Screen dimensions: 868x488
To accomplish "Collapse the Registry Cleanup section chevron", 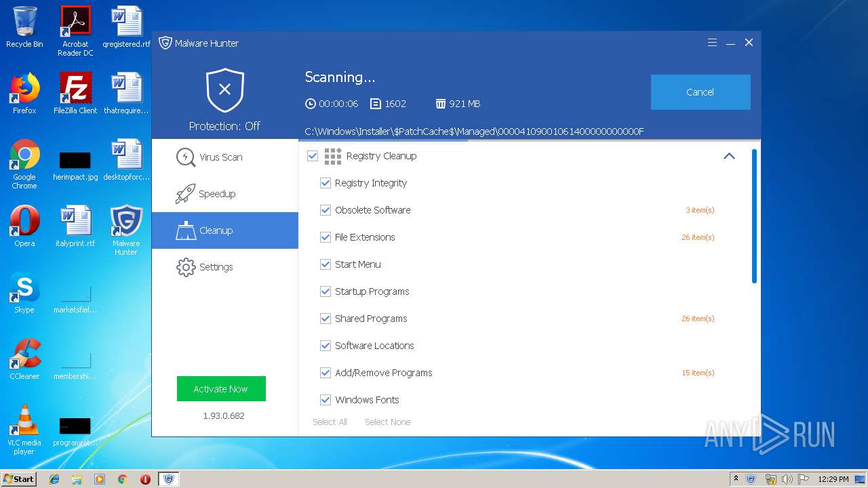I will tap(729, 156).
